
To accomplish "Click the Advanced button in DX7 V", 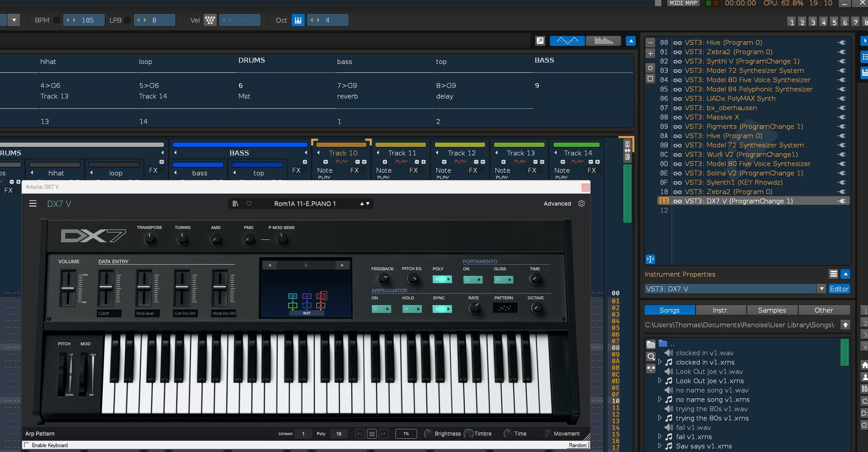I will (557, 204).
